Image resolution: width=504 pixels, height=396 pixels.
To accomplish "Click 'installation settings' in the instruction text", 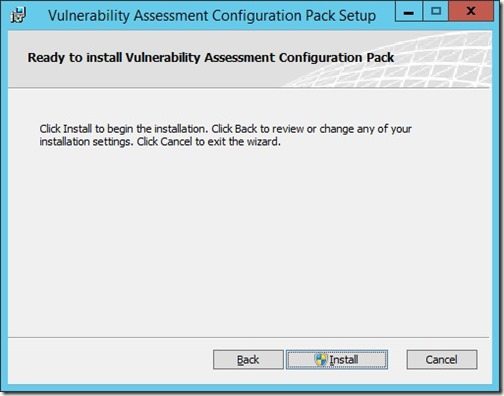I will tap(86, 142).
